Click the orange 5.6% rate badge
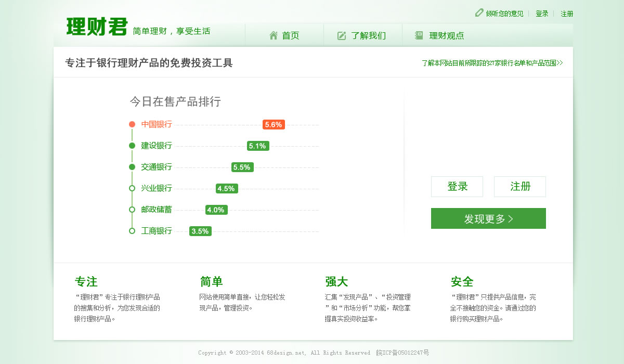The image size is (624, 364). (274, 125)
